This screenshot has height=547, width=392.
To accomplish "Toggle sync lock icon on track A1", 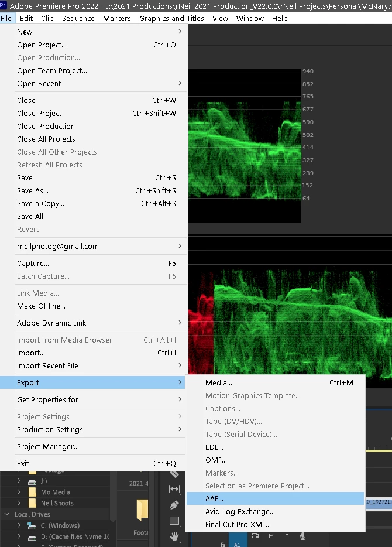I will coord(256,536).
